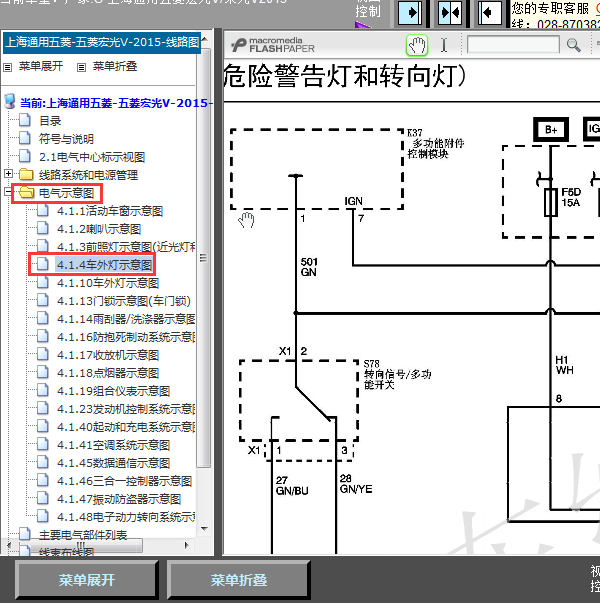Click the sidebar vertical scrollbar thumb
The image size is (600, 603).
[x=204, y=258]
